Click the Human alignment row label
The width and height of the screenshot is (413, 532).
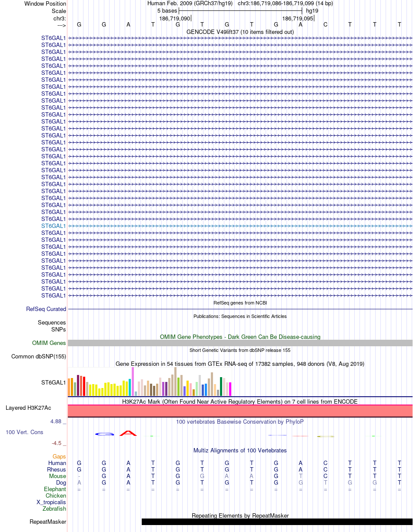(x=57, y=463)
